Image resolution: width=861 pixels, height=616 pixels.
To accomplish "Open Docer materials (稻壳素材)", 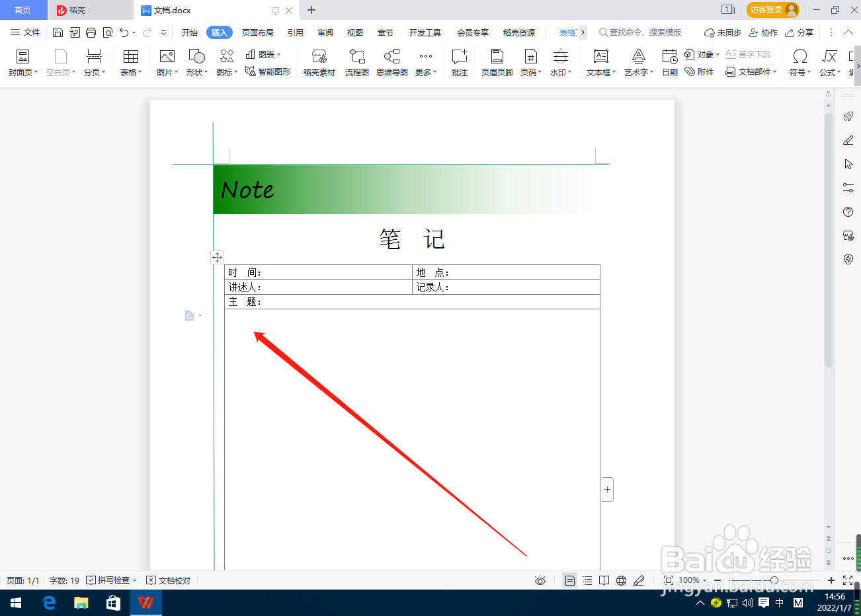I will 319,63.
